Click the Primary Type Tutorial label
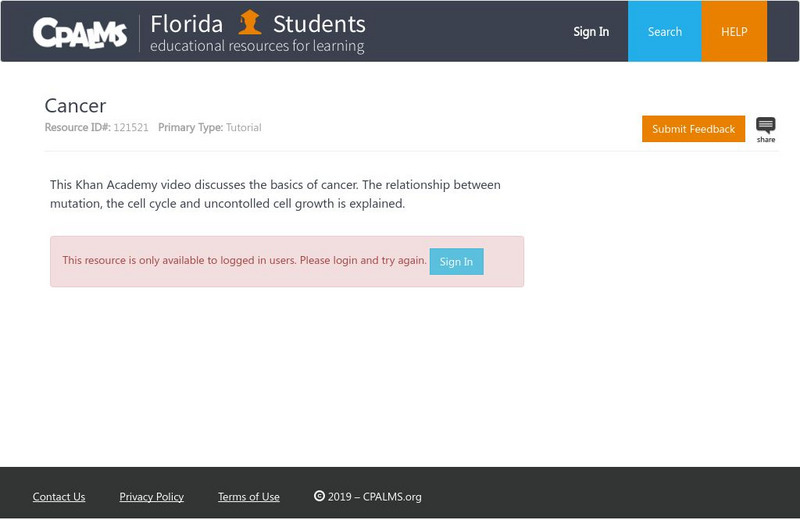This screenshot has height=520, width=800. (243, 128)
